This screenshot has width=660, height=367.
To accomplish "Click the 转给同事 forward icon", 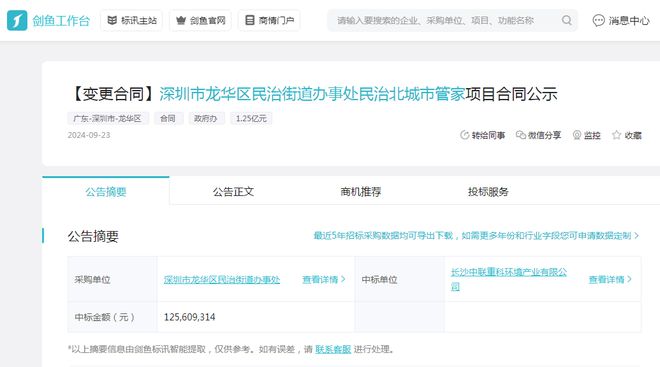I will point(464,135).
